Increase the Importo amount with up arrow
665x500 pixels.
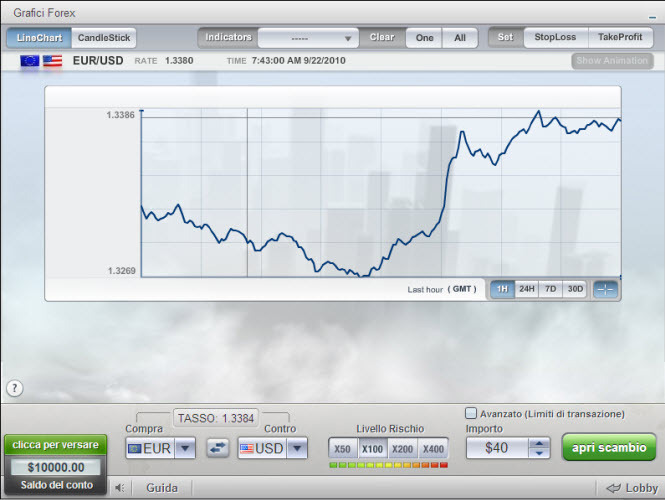point(539,444)
